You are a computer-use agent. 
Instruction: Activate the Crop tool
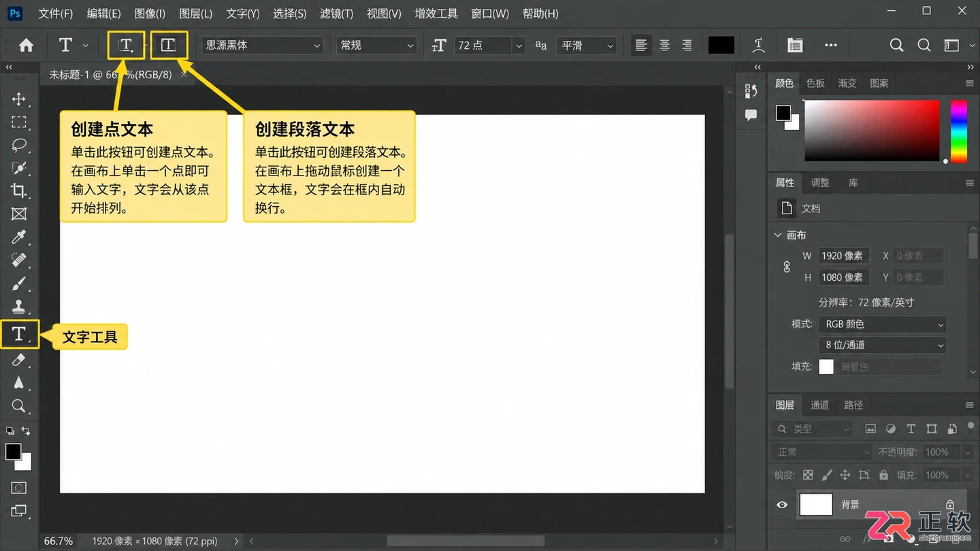(x=19, y=190)
